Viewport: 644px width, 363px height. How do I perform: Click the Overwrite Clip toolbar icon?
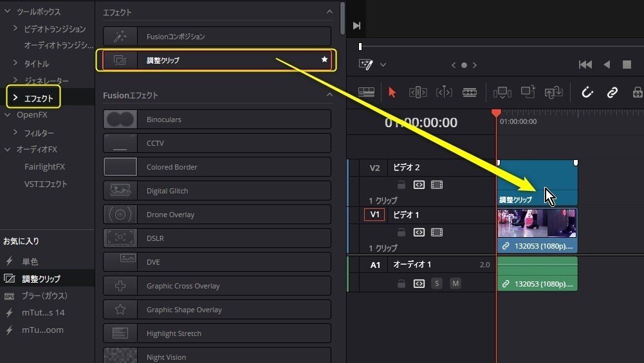point(528,91)
